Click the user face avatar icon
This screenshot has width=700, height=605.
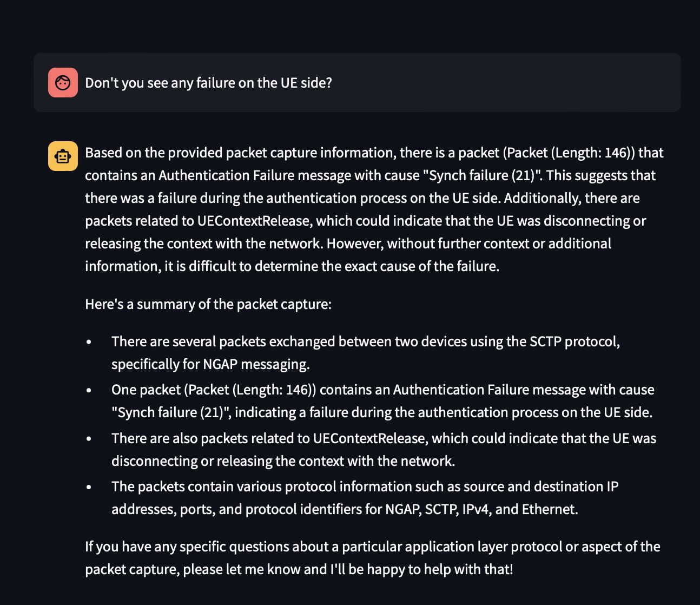63,83
